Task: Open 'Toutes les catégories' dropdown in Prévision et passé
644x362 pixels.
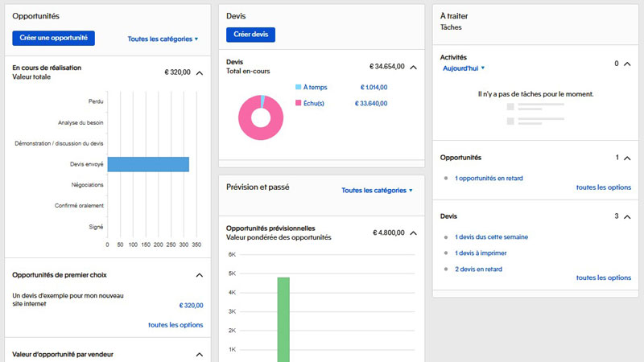Action: 377,191
